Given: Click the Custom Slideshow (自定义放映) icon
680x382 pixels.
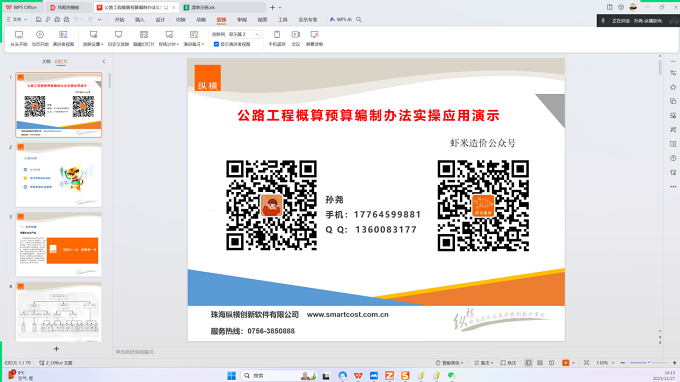Looking at the screenshot, I should (x=118, y=38).
